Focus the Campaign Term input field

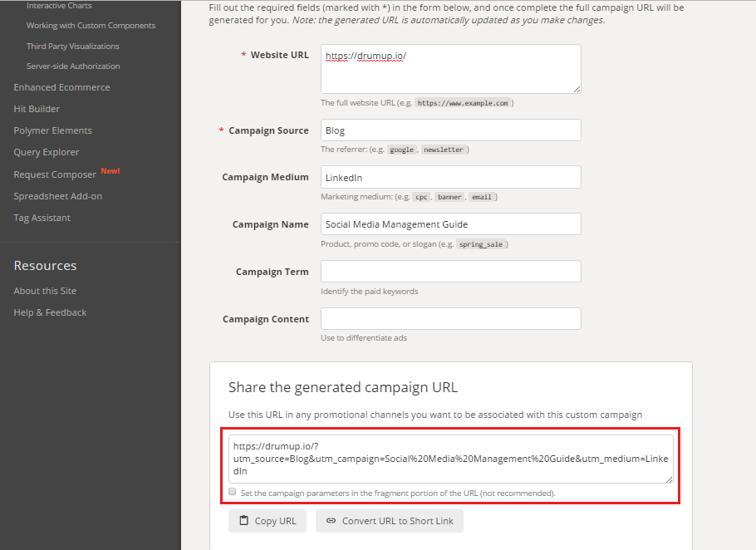click(x=451, y=272)
